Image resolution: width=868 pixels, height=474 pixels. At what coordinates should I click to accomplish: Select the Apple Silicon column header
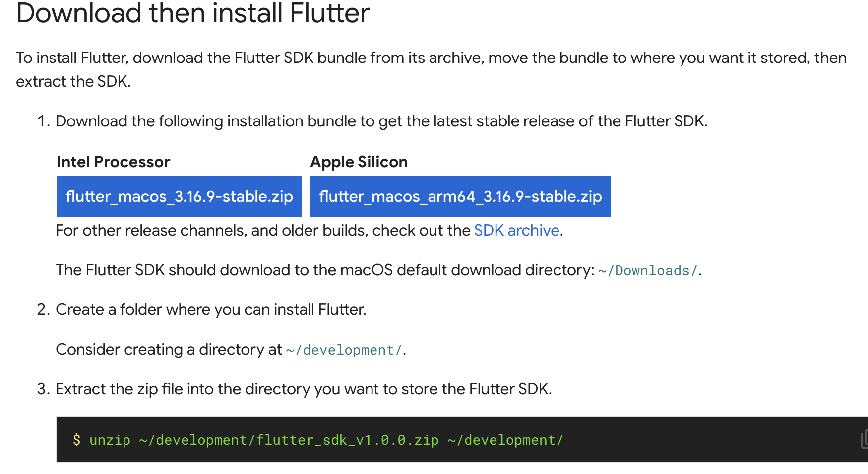(x=359, y=161)
